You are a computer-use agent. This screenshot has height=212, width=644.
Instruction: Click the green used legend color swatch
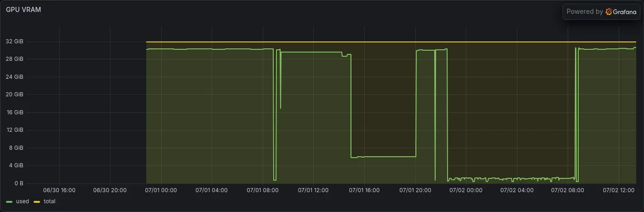tap(10, 202)
